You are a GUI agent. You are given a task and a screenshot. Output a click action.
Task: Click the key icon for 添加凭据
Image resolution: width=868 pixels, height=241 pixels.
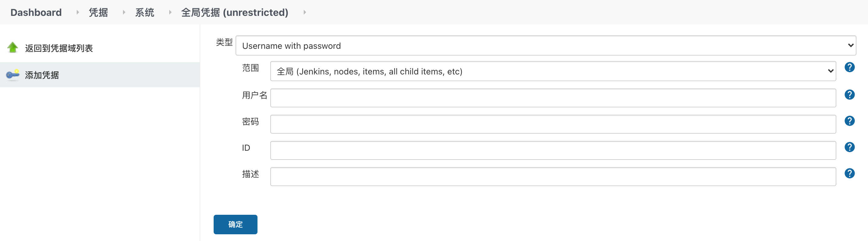[x=13, y=75]
